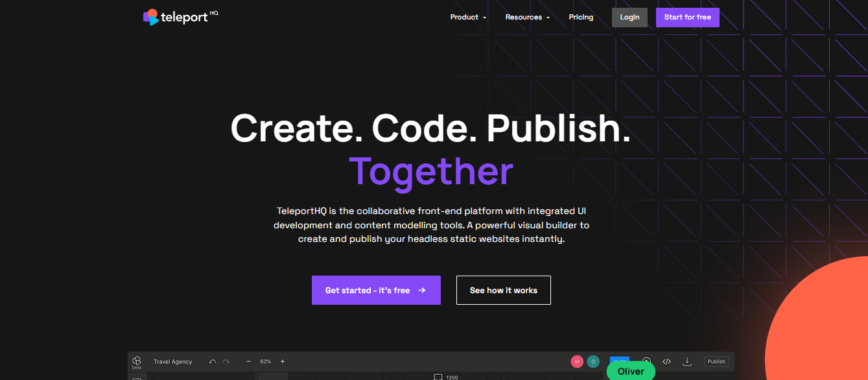
Task: Click the undo arrow in editor toolbar
Action: coord(213,362)
